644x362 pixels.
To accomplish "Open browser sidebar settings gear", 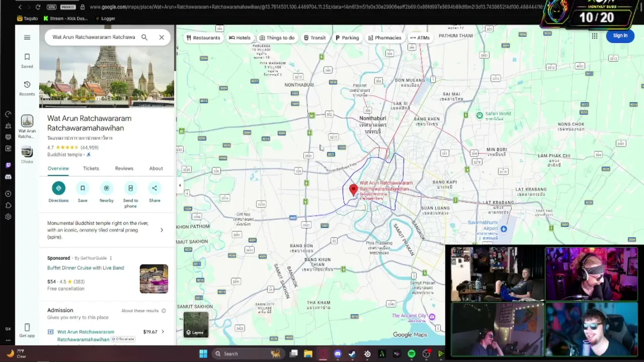I will click(x=8, y=217).
